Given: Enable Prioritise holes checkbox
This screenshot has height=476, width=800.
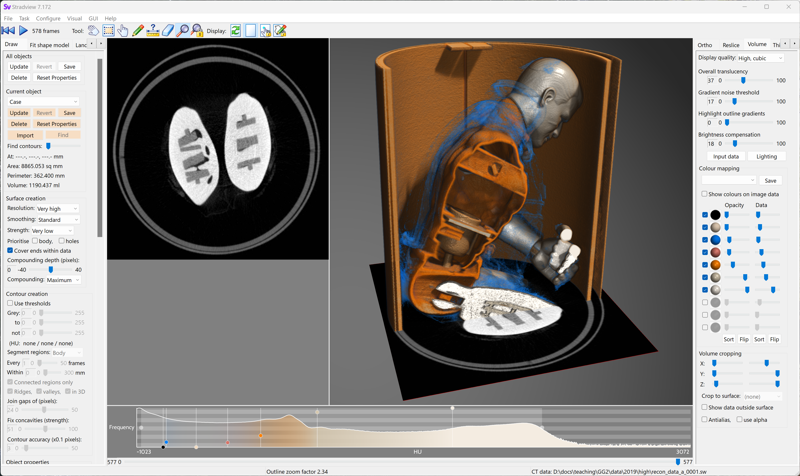Looking at the screenshot, I should coord(61,241).
